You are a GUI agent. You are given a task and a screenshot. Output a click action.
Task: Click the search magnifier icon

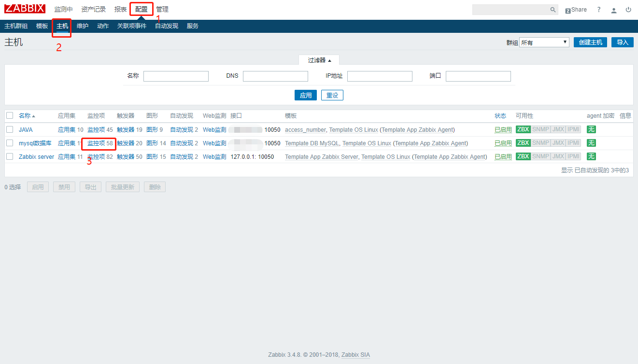[553, 10]
